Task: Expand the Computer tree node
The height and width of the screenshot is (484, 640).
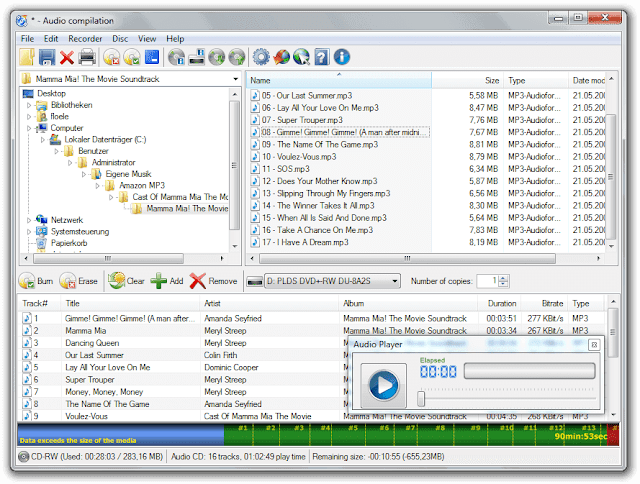Action: [x=29, y=128]
